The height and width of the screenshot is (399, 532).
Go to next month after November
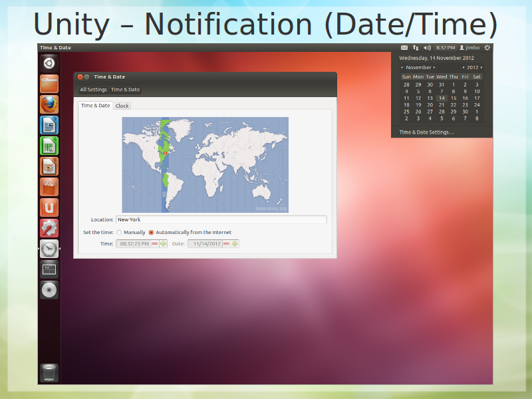[x=434, y=68]
